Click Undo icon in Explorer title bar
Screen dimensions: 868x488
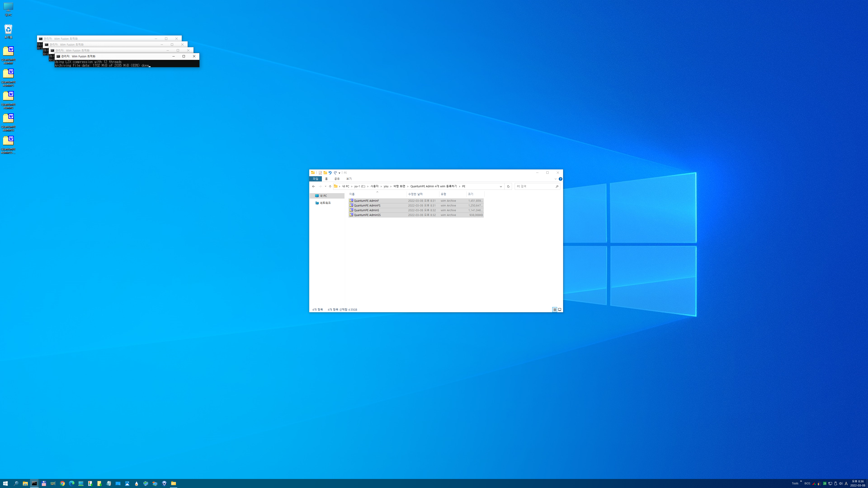pyautogui.click(x=330, y=173)
